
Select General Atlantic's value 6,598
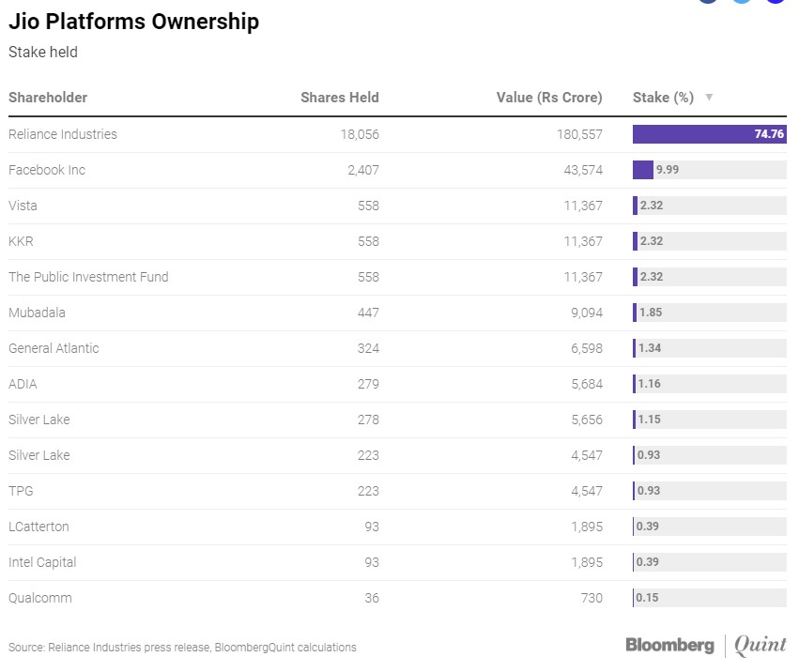(x=587, y=348)
